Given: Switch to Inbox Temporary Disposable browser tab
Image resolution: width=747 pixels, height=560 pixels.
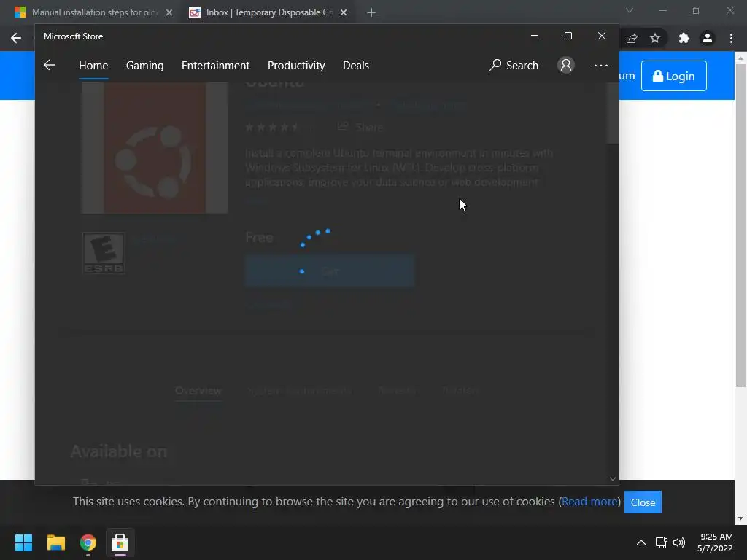Looking at the screenshot, I should (269, 12).
